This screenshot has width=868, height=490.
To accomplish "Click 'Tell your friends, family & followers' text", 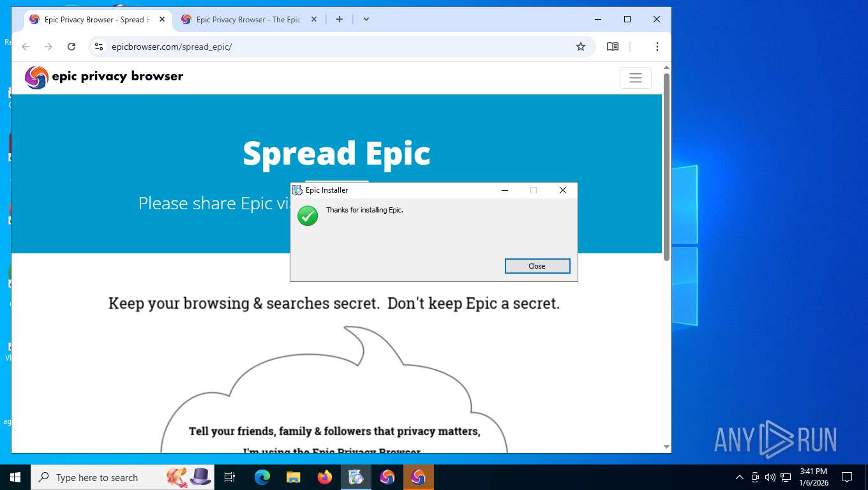I will [x=334, y=431].
